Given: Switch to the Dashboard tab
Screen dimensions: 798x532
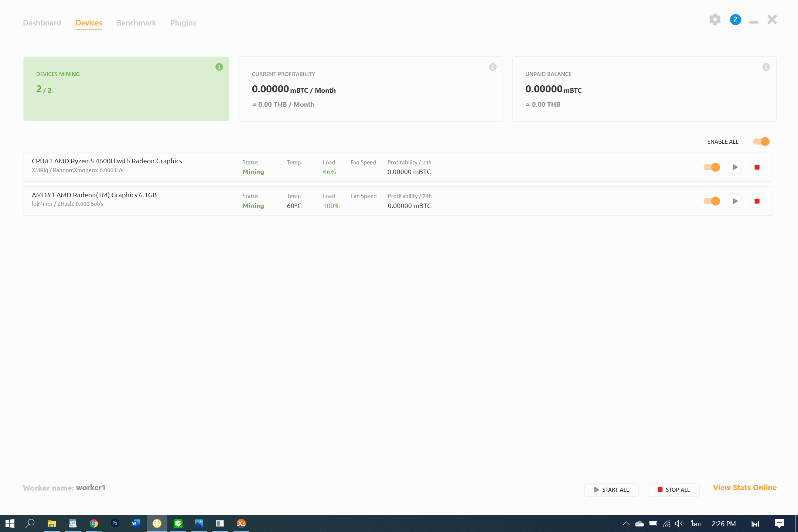Looking at the screenshot, I should (x=42, y=23).
